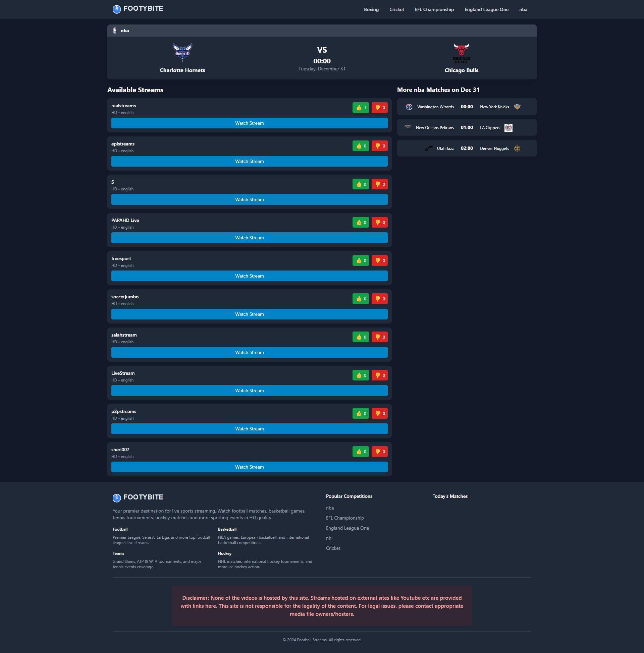Click the "Available Streams" heading
The image size is (644, 653).
pos(135,90)
